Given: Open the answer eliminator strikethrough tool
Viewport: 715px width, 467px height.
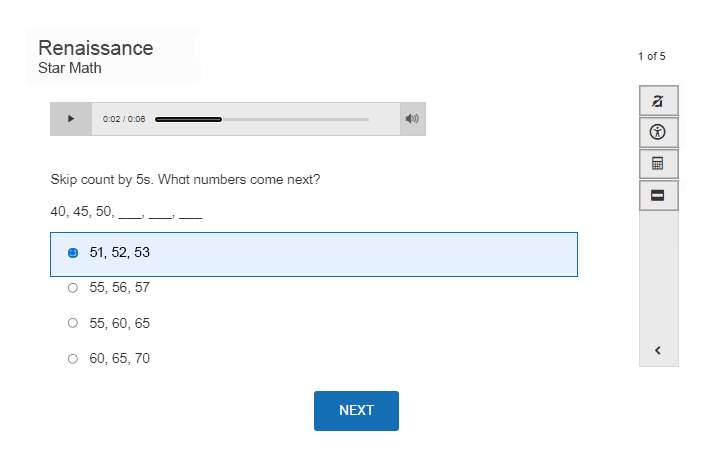Looking at the screenshot, I should (658, 101).
